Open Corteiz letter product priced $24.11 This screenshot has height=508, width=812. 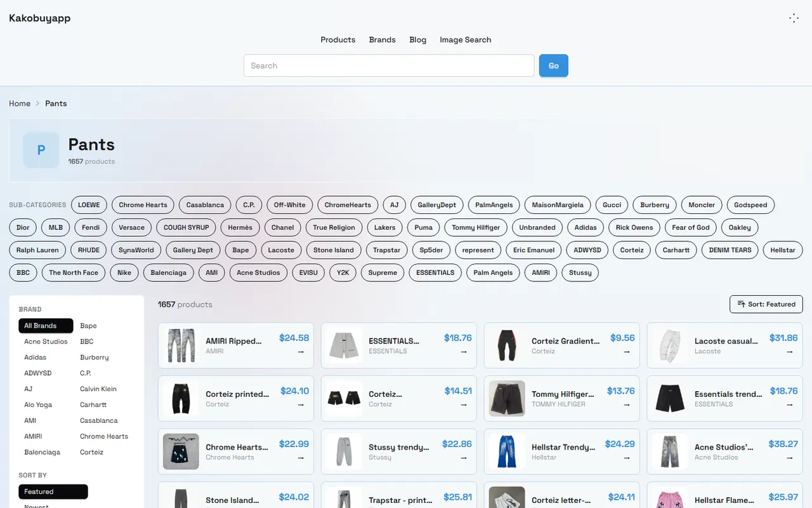pos(562,495)
